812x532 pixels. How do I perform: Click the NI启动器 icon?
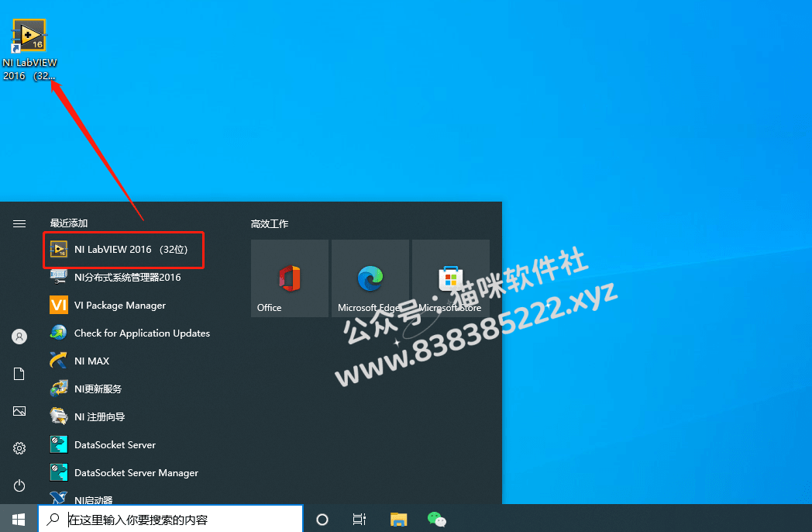coord(59,498)
